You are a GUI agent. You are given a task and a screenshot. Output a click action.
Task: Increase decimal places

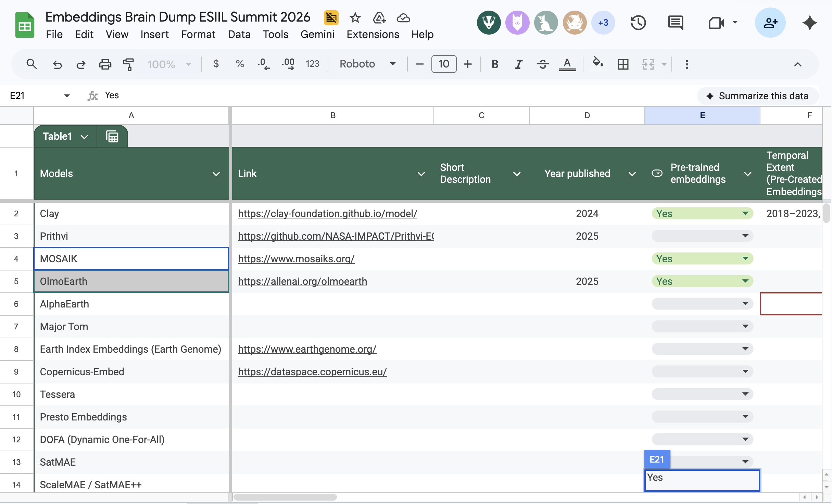click(288, 64)
